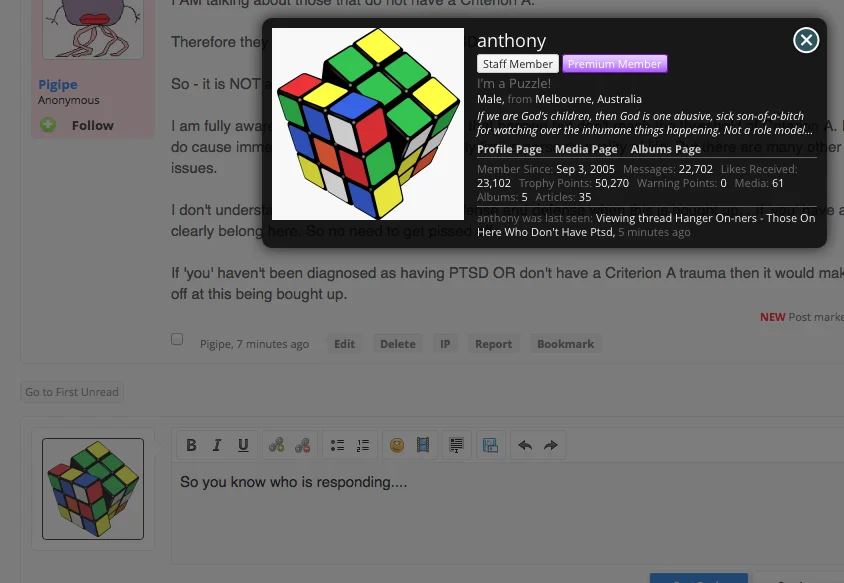The image size is (844, 583).
Task: Open anthony's Media Page link
Action: tap(586, 149)
